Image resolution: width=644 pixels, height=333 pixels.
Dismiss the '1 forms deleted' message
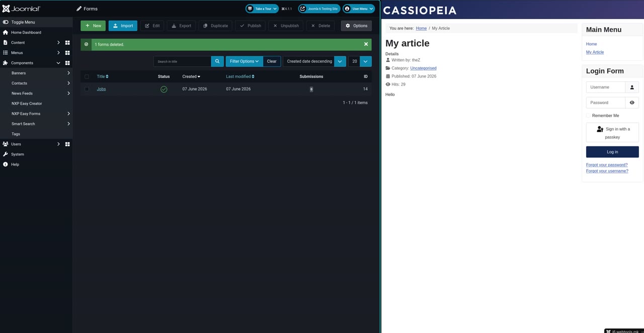point(366,44)
